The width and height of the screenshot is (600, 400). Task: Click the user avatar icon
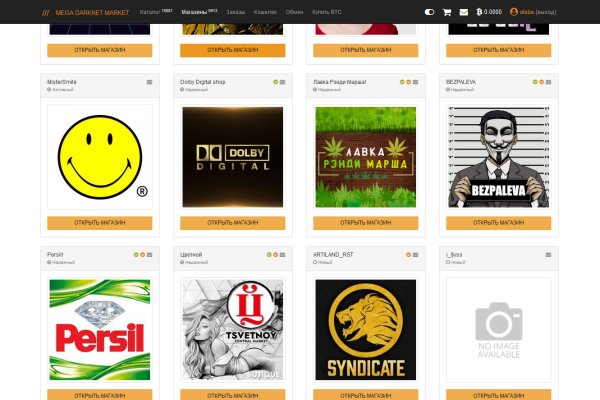coord(514,12)
